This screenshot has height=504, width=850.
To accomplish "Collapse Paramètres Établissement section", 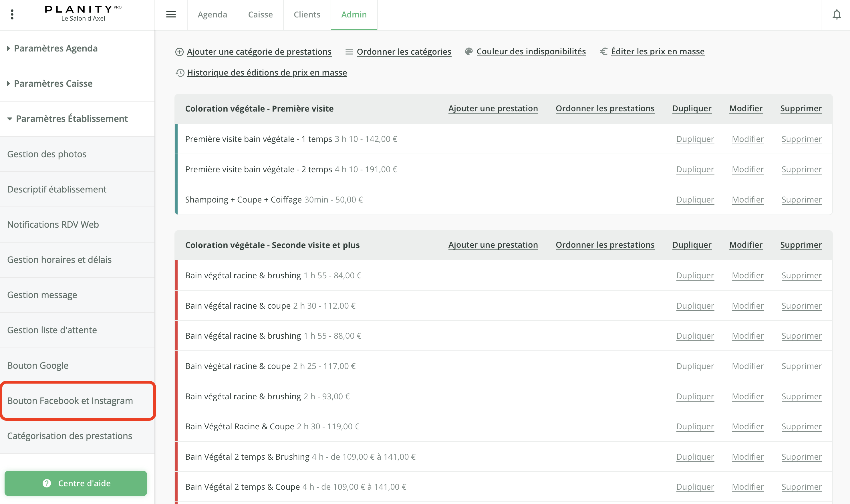I will (x=72, y=118).
